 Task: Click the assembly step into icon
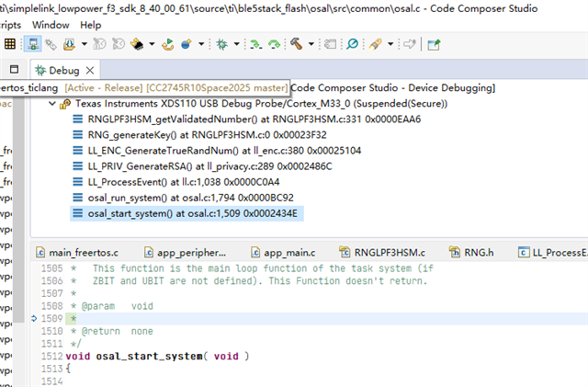pos(256,44)
